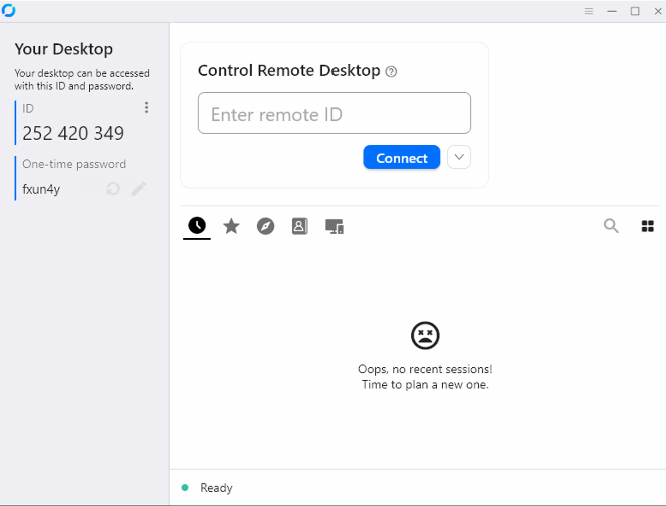
Task: Show the Accessible devices tab
Action: [x=334, y=226]
